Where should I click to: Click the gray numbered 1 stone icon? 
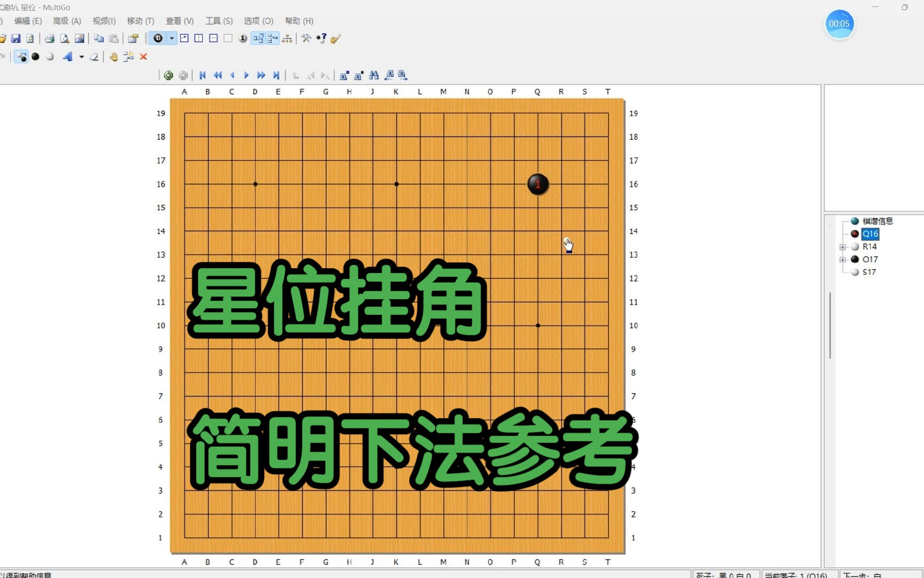click(243, 39)
